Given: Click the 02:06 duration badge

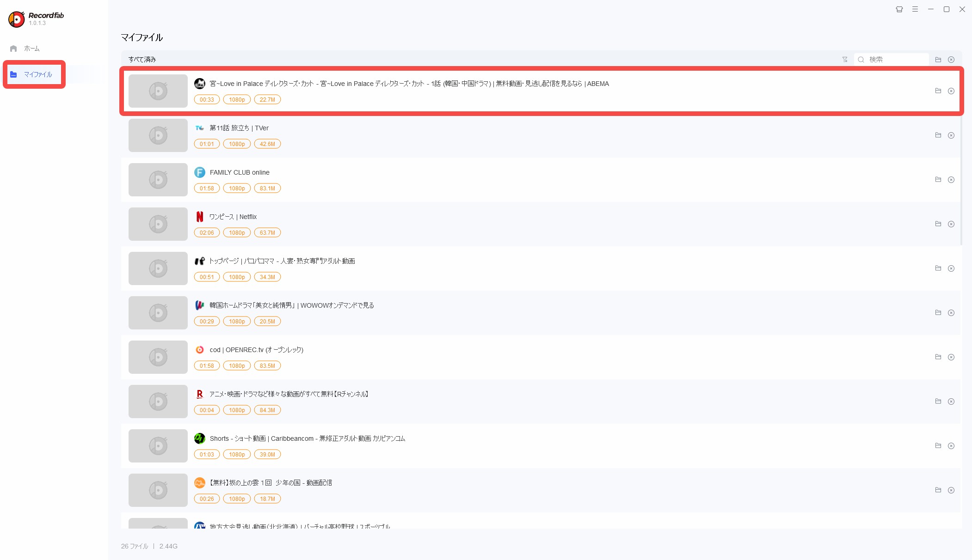Looking at the screenshot, I should [207, 233].
